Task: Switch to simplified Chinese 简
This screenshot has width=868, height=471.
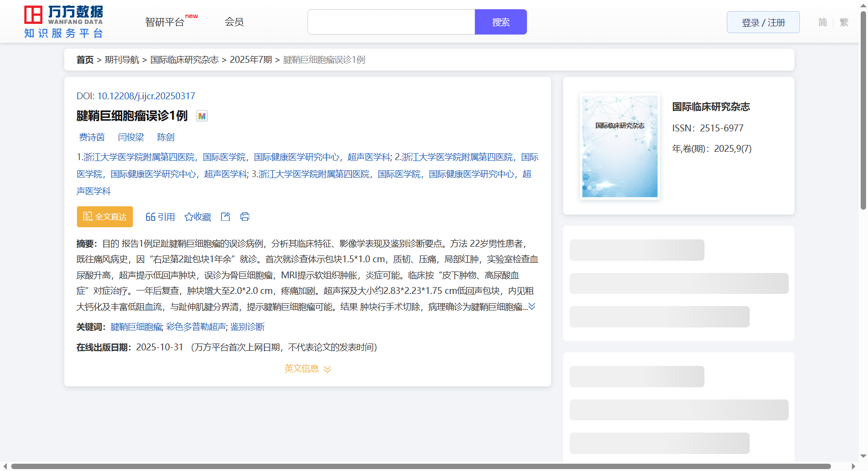Action: coord(822,22)
